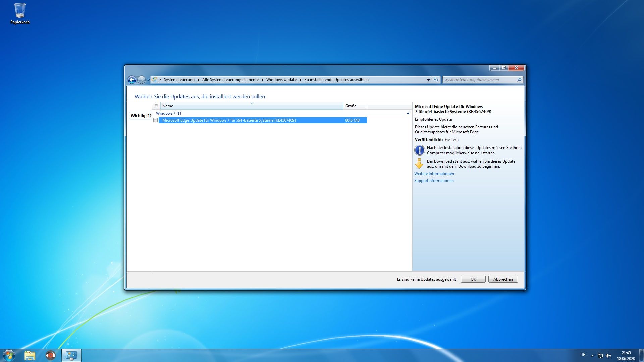The width and height of the screenshot is (644, 362).
Task: Minimize the Windows Update window
Action: pos(494,68)
